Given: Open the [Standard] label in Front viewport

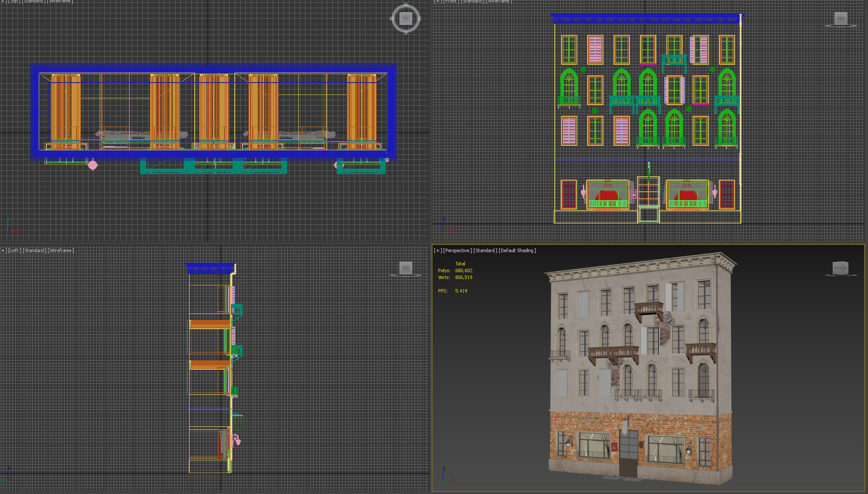Looking at the screenshot, I should (473, 2).
